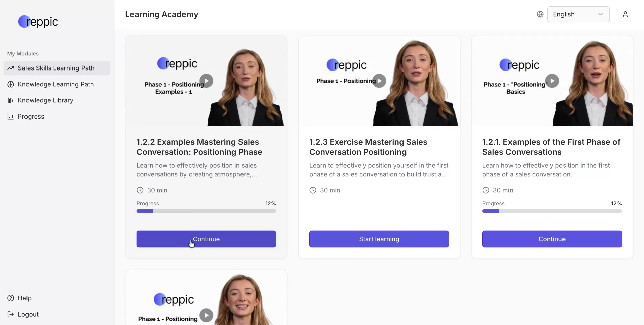The height and width of the screenshot is (325, 644).
Task: Play the "Positioning" Basics video
Action: click(552, 81)
